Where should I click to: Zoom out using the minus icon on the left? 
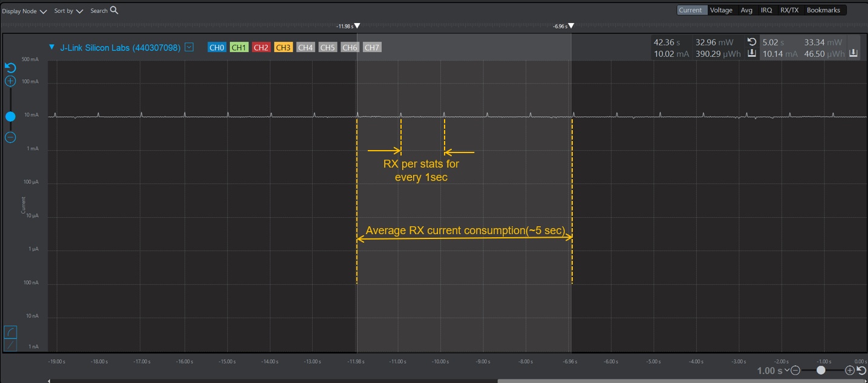[x=10, y=137]
